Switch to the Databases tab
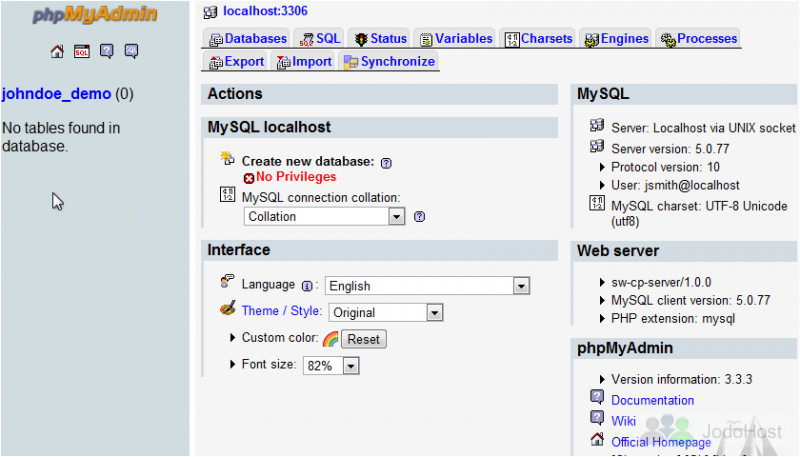Image resolution: width=800 pixels, height=457 pixels. pos(248,39)
